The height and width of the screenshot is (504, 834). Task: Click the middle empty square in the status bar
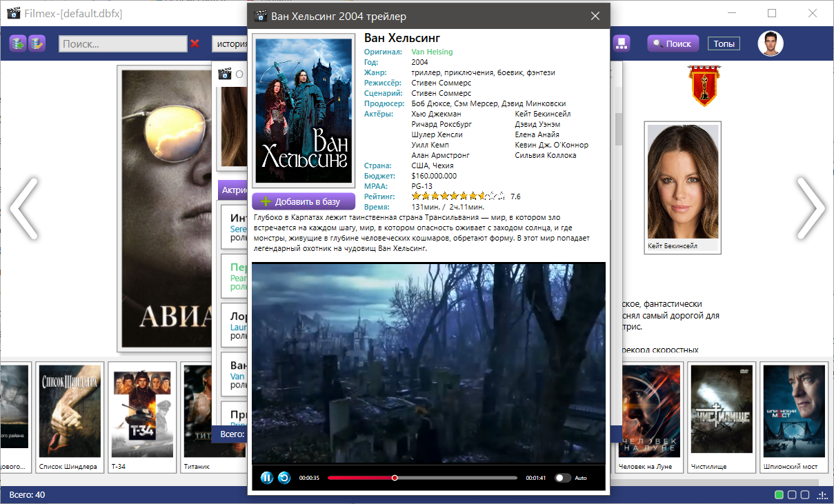coord(793,495)
